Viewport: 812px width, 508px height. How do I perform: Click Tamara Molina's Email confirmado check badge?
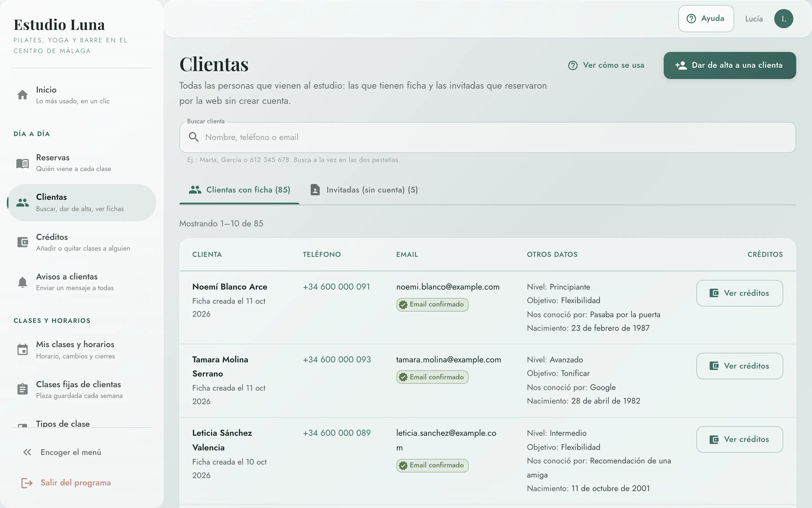point(403,377)
